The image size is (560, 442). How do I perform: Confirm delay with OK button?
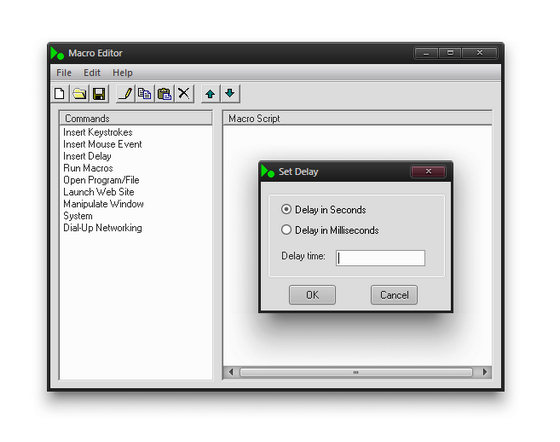tap(312, 295)
